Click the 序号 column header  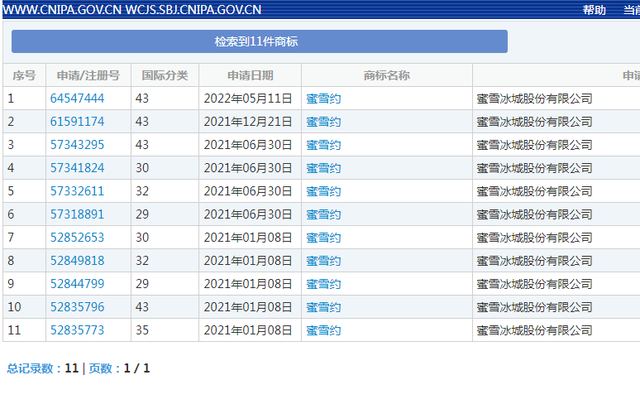pos(24,75)
